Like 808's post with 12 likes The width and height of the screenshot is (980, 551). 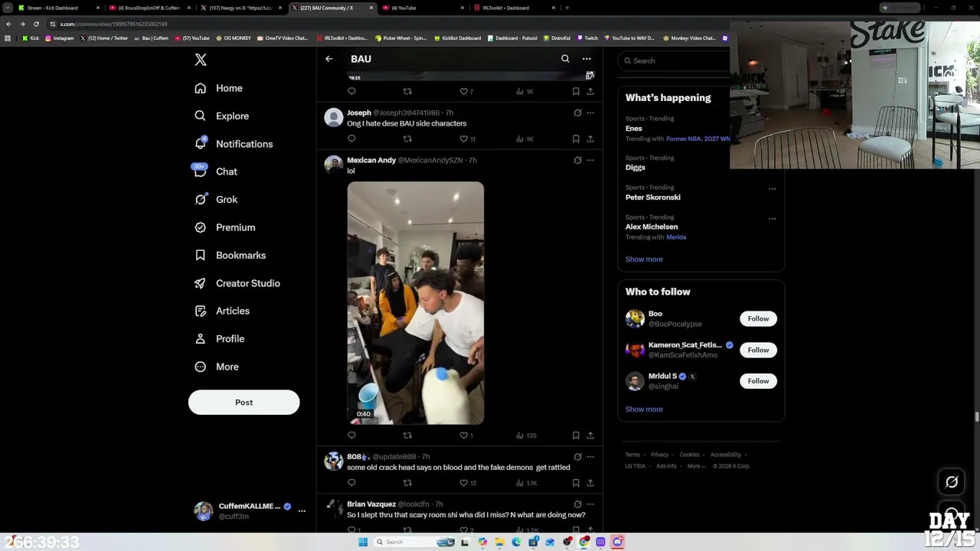468,483
